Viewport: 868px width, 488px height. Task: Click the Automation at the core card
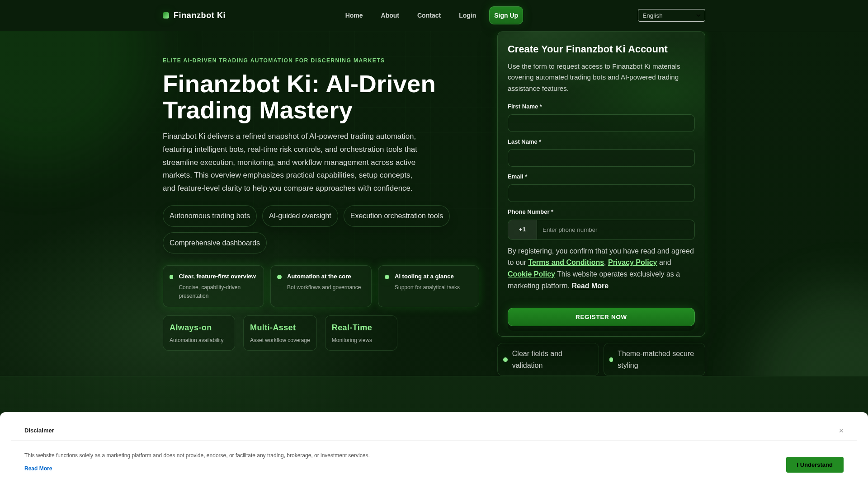point(321,286)
